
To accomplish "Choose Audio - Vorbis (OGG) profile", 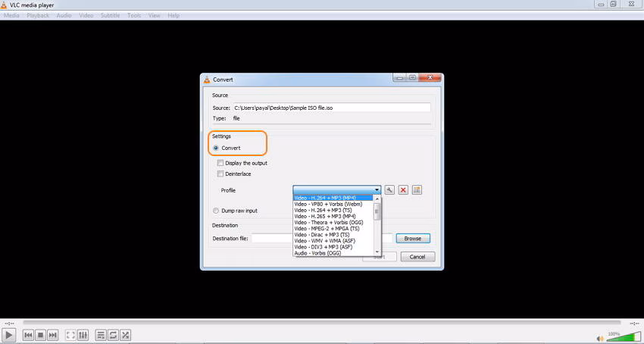I will (333, 253).
